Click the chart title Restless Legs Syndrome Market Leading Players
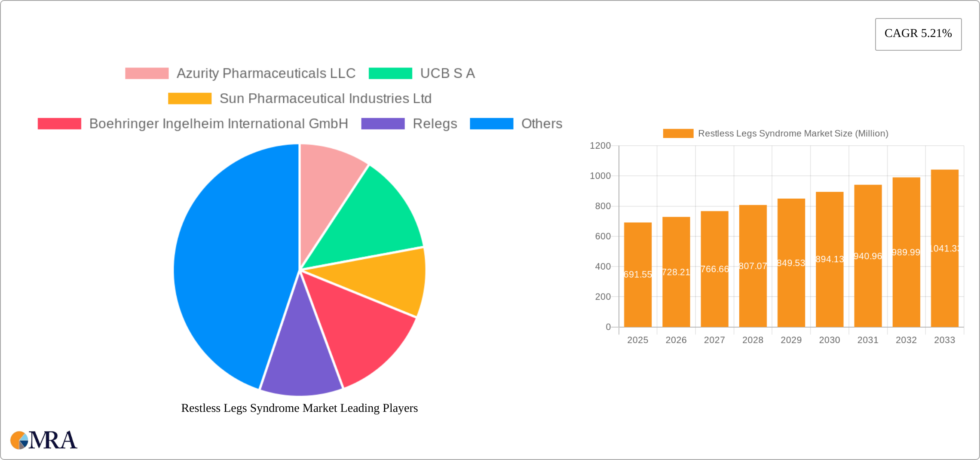This screenshot has width=980, height=460. [x=300, y=408]
